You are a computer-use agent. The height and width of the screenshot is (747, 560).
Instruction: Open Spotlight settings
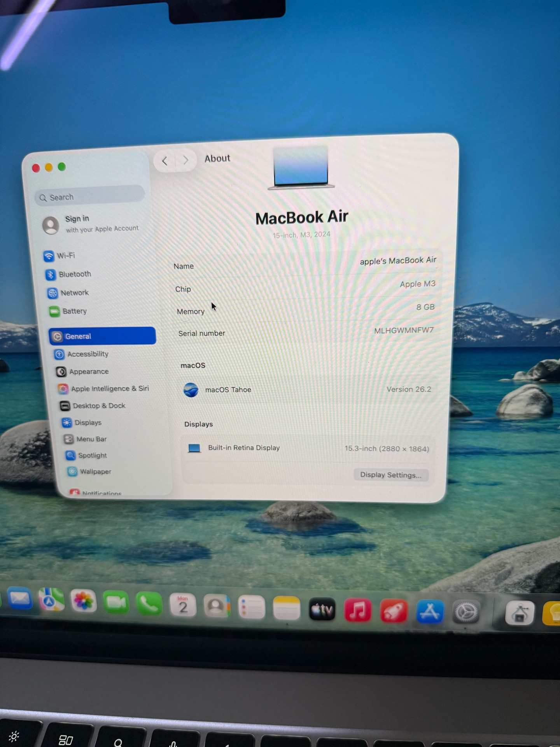tap(86, 455)
